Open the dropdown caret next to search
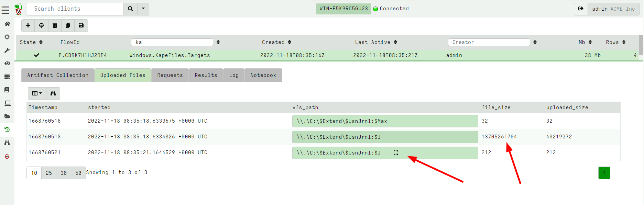 (x=143, y=9)
